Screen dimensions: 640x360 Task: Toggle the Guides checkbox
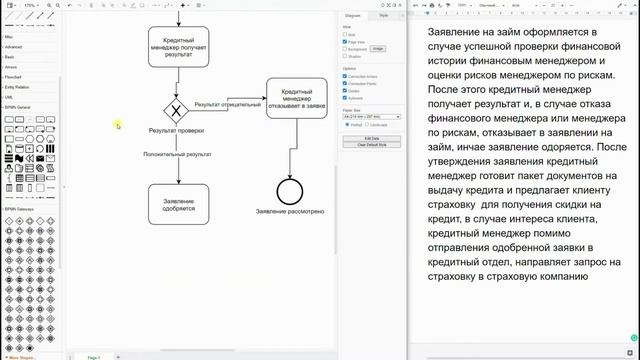point(345,91)
